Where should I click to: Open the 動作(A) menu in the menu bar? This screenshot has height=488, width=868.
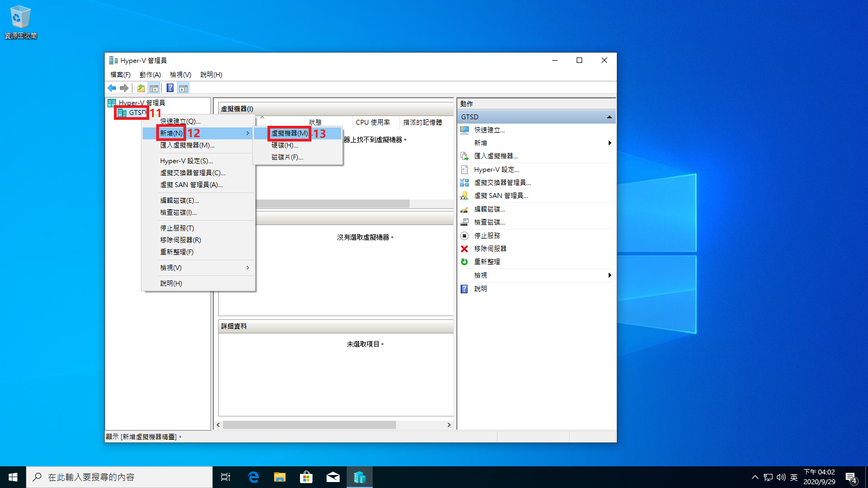[x=150, y=75]
